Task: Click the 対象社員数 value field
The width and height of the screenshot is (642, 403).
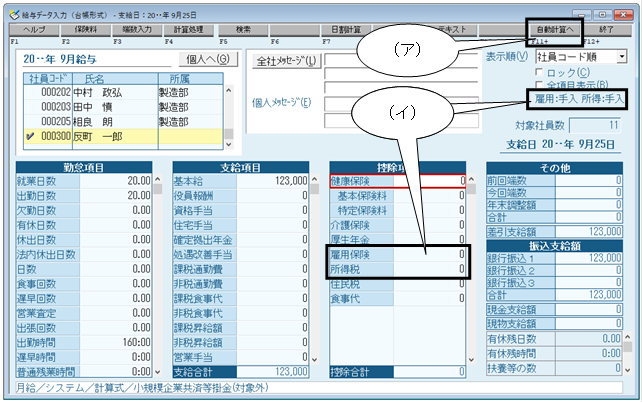Action: pos(595,125)
